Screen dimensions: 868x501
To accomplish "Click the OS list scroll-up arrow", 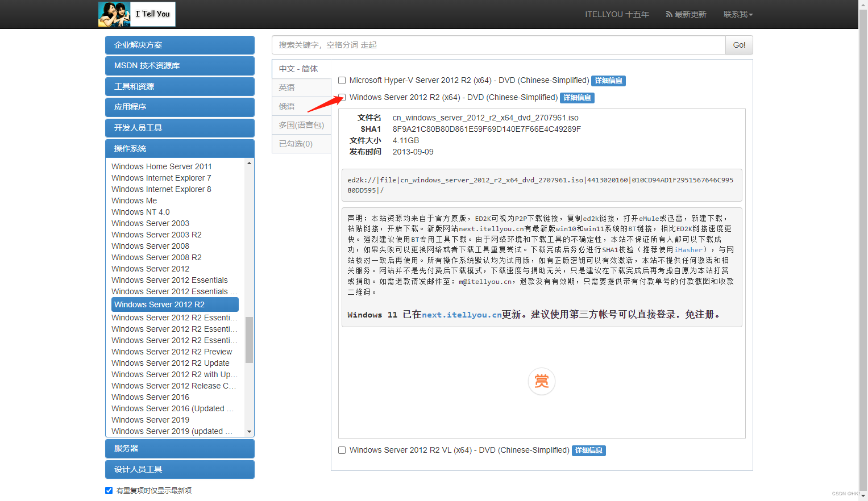I will (249, 164).
